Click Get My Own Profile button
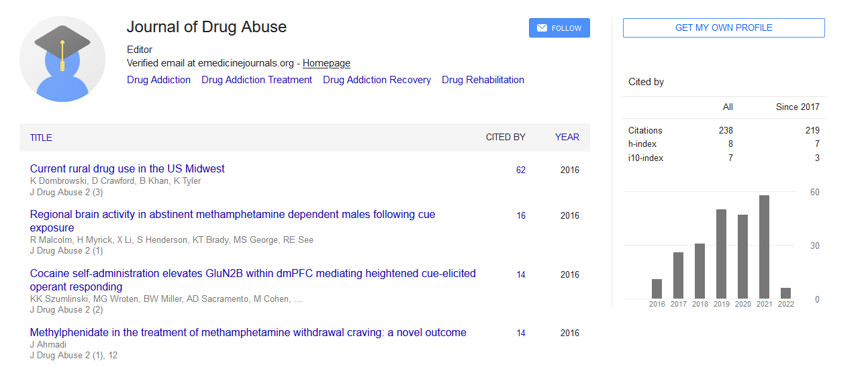This screenshot has width=868, height=367. click(x=723, y=28)
